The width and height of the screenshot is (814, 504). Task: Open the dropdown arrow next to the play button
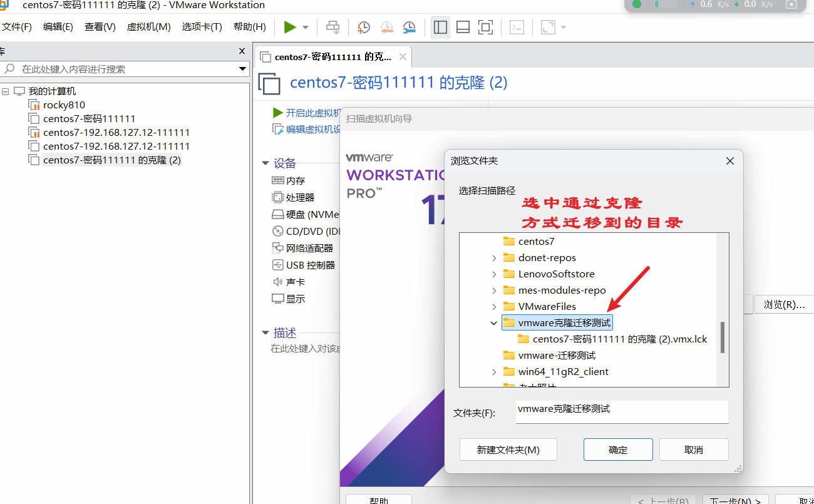coord(306,28)
